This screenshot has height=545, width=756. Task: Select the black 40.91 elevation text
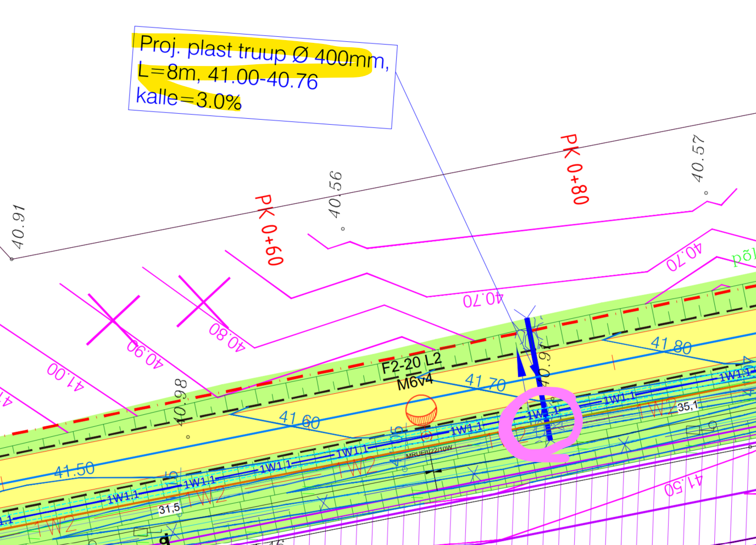point(18,227)
